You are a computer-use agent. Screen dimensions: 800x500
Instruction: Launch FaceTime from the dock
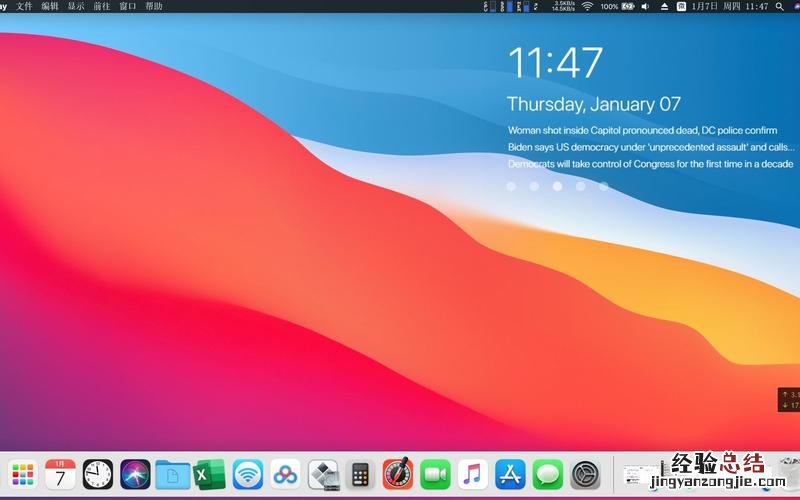coord(435,474)
